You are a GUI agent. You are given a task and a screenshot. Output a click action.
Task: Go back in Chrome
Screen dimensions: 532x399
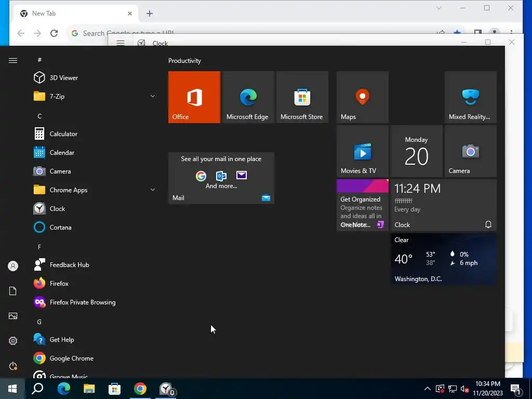[x=21, y=33]
